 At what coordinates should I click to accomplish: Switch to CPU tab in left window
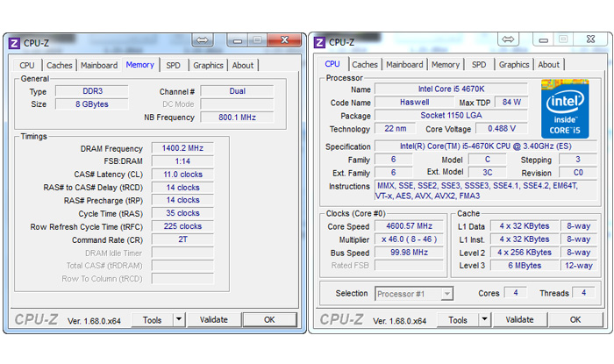[27, 66]
